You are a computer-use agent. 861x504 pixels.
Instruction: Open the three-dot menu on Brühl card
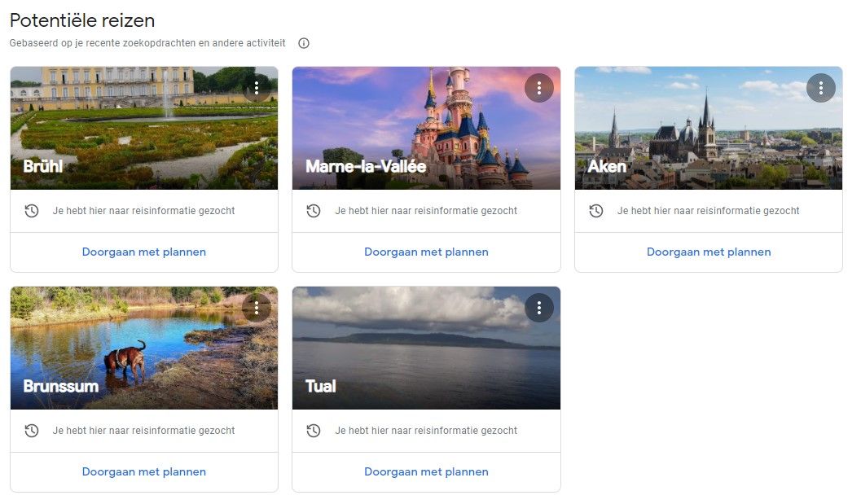(x=257, y=88)
